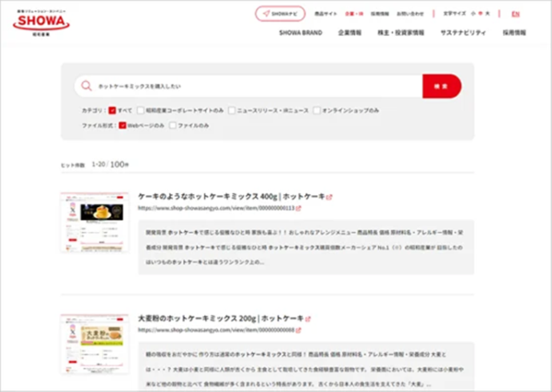Click external-link icon beside the 000000000088 URL
552x392 pixels.
(x=298, y=330)
